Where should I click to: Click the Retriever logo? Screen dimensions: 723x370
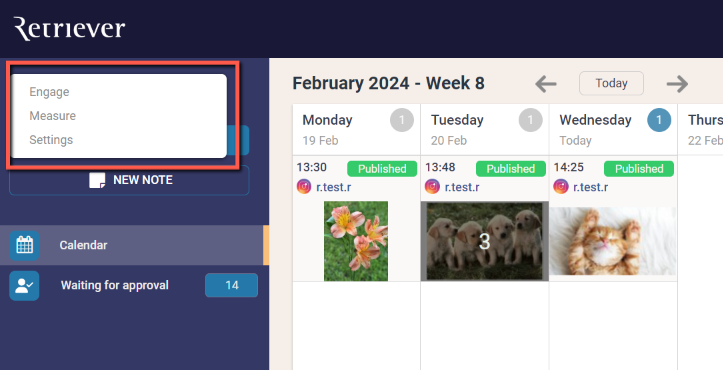click(x=69, y=29)
